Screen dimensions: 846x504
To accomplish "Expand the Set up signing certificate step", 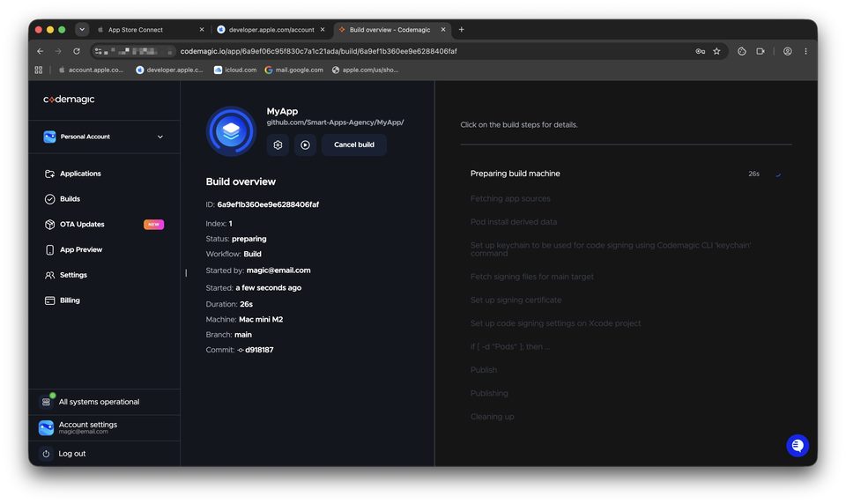I will [516, 300].
